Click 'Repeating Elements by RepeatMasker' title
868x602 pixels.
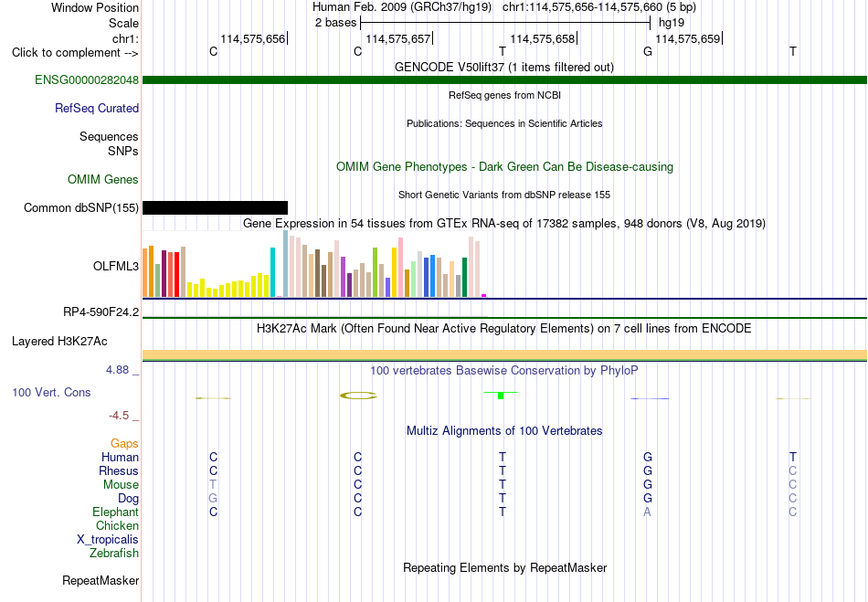[504, 567]
